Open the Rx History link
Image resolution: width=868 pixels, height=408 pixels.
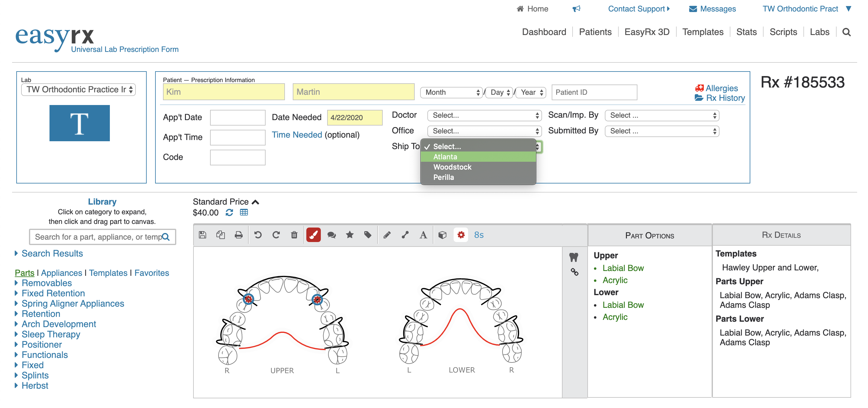pyautogui.click(x=725, y=98)
